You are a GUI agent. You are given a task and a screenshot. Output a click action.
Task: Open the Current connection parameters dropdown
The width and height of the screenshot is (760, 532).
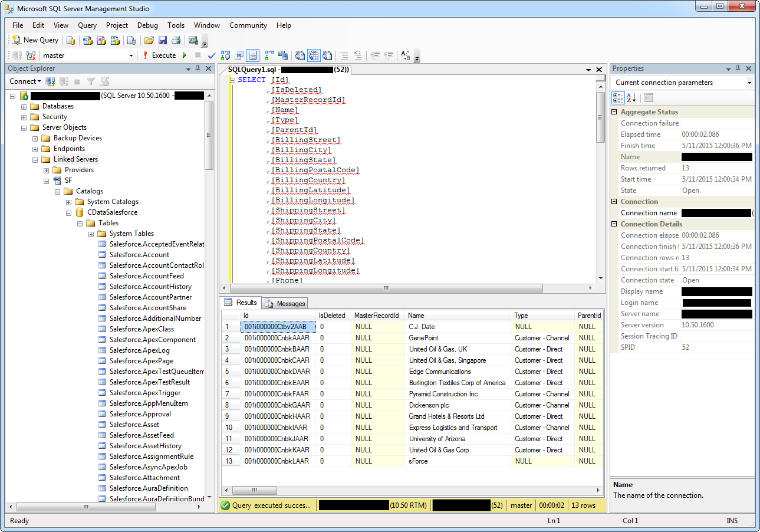pos(749,83)
